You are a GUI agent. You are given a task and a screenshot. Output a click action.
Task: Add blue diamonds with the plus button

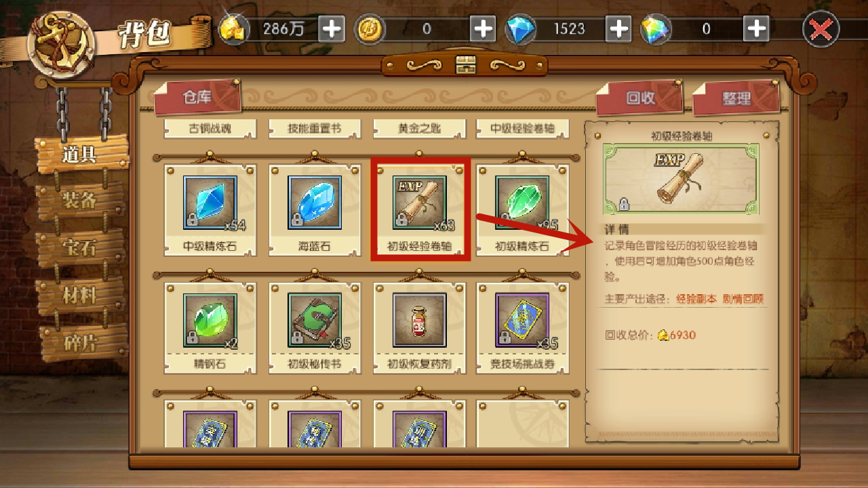pyautogui.click(x=619, y=29)
